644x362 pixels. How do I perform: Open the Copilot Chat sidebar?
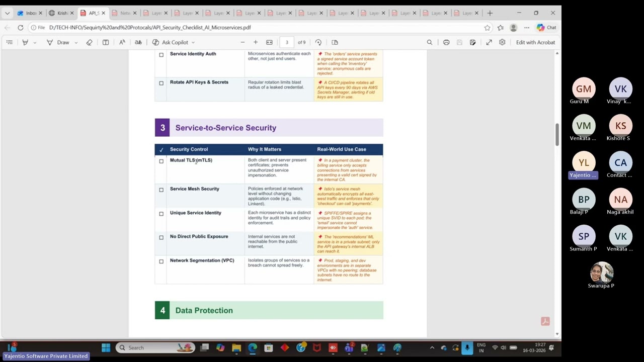tap(546, 28)
